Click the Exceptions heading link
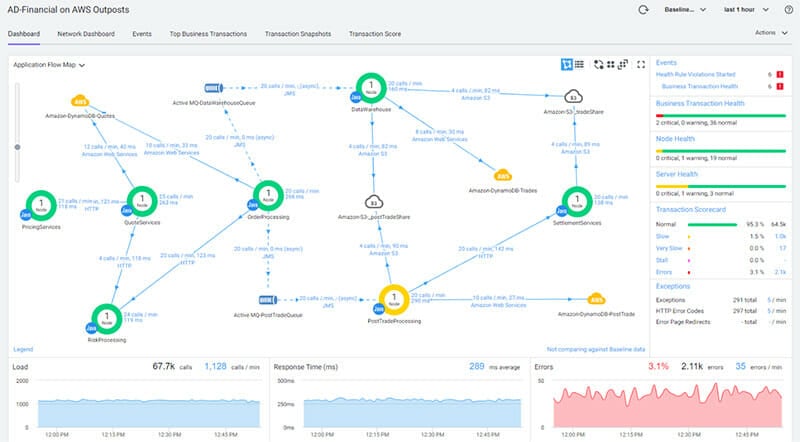800x442 pixels. (672, 286)
